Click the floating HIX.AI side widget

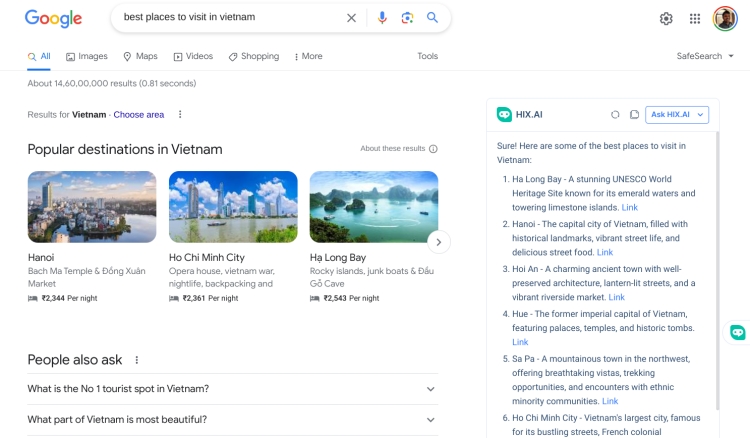click(x=738, y=332)
